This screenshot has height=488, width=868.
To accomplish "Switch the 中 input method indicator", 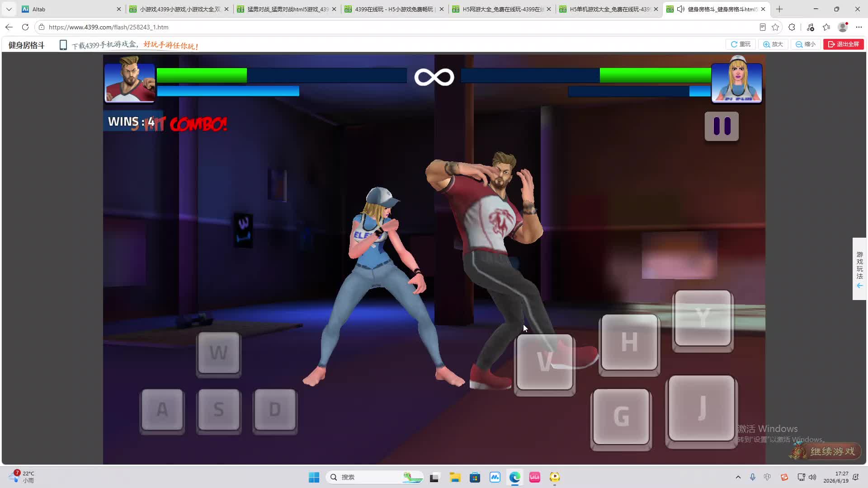I will click(x=767, y=477).
